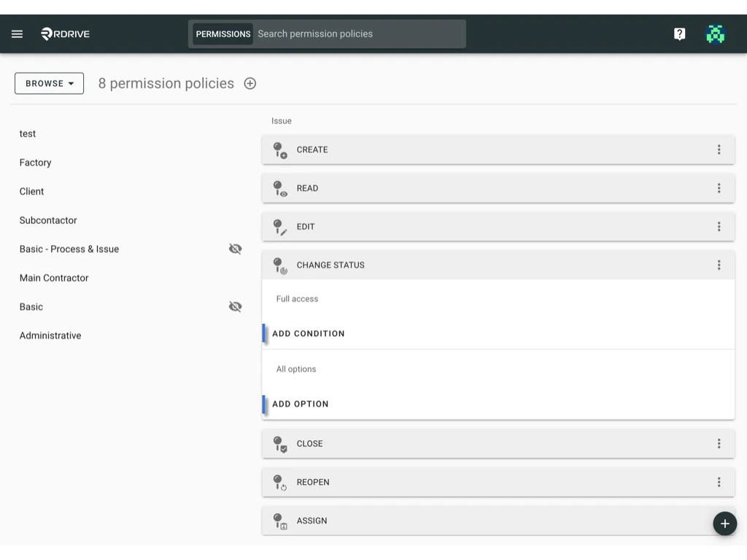This screenshot has width=747, height=560.
Task: Click Add Condition under Change Status
Action: 308,333
